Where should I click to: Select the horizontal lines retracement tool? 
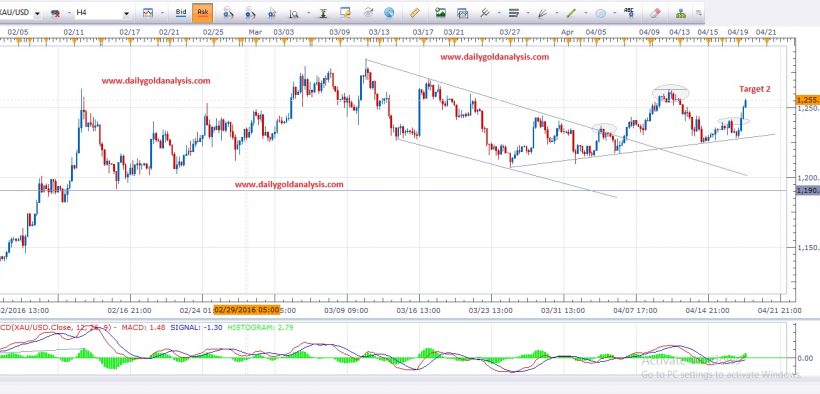point(514,13)
